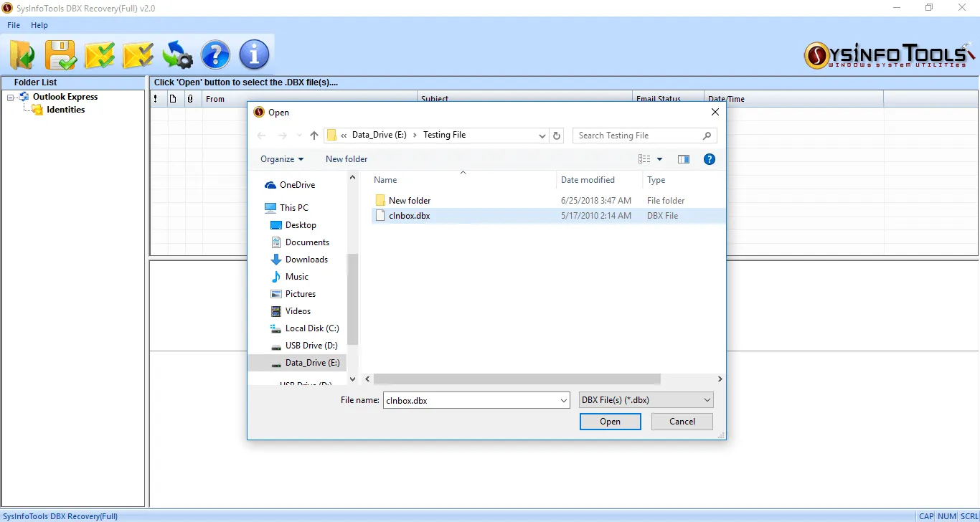Click the envelope icon with green checkmarks
The image size is (980, 522).
click(100, 55)
